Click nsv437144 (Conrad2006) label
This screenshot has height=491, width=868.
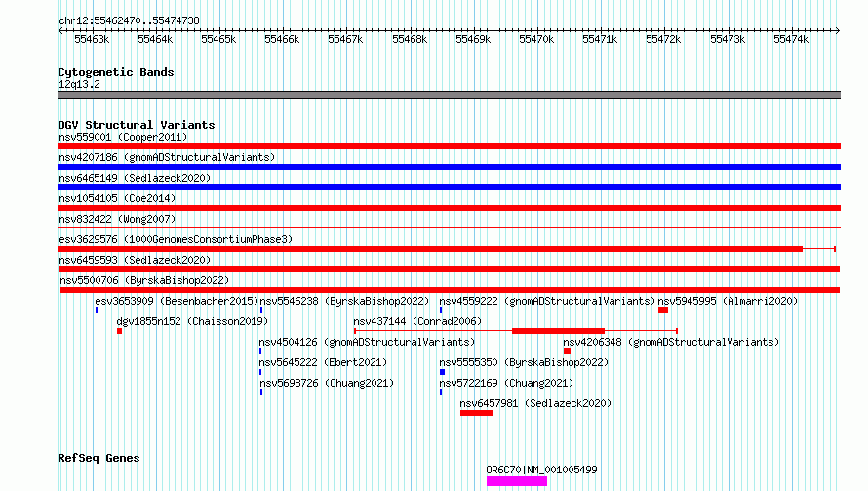point(417,321)
